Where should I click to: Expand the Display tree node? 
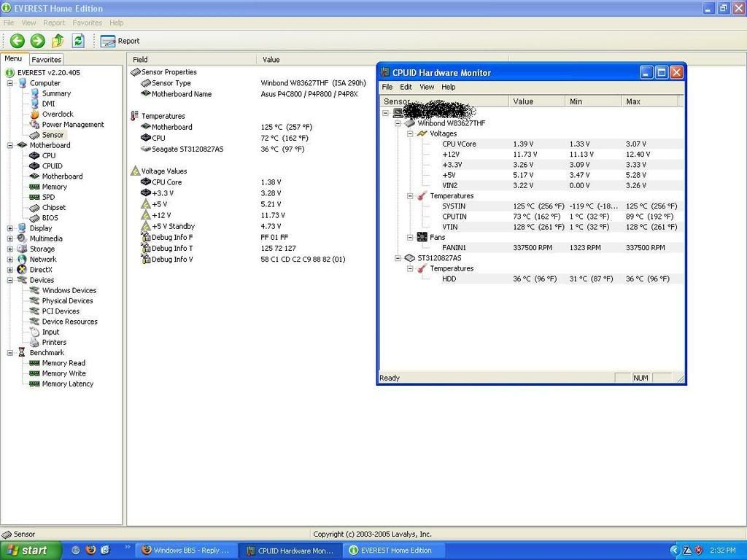pos(10,228)
